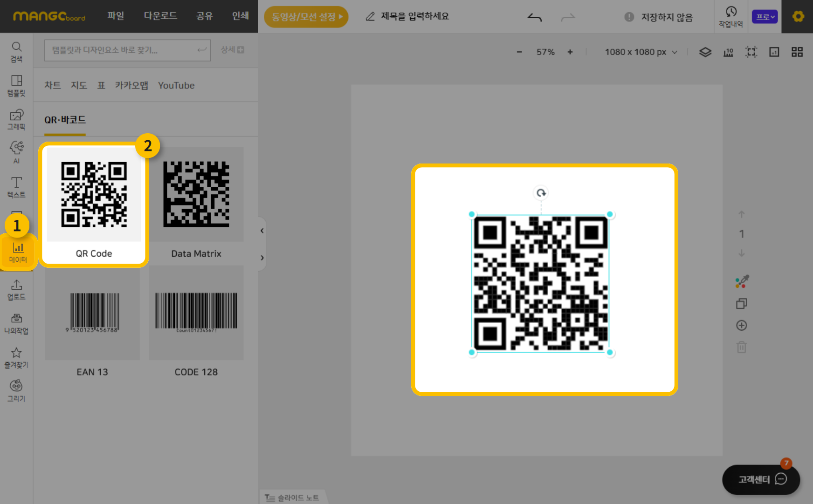Click 동영상/모션 설정 button
Image resolution: width=813 pixels, height=504 pixels.
(x=306, y=17)
